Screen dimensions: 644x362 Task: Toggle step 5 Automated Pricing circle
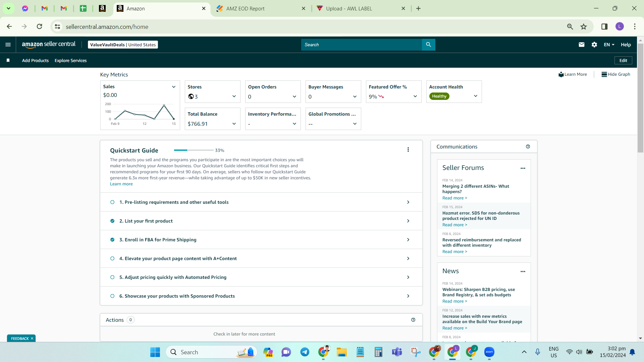coord(112,277)
